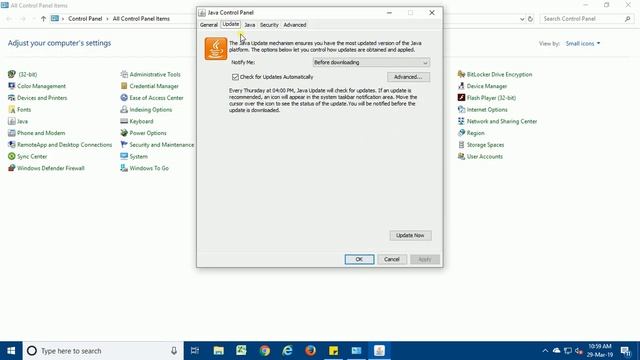Open Ease of Access Center icon

click(x=124, y=98)
